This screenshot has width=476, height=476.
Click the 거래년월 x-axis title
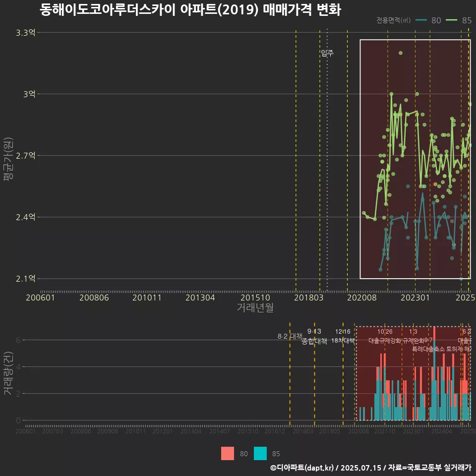pyautogui.click(x=255, y=307)
